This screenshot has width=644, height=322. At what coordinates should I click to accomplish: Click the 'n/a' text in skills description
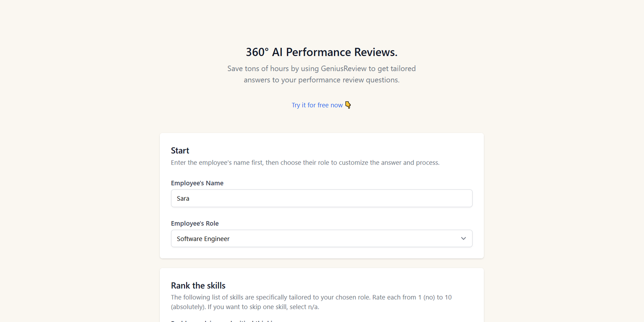click(313, 307)
